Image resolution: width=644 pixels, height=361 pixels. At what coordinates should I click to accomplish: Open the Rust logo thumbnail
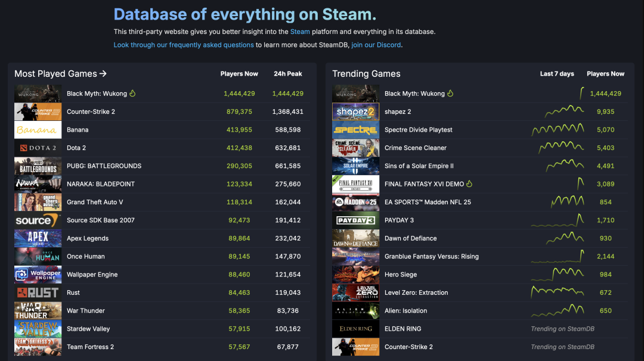click(38, 292)
